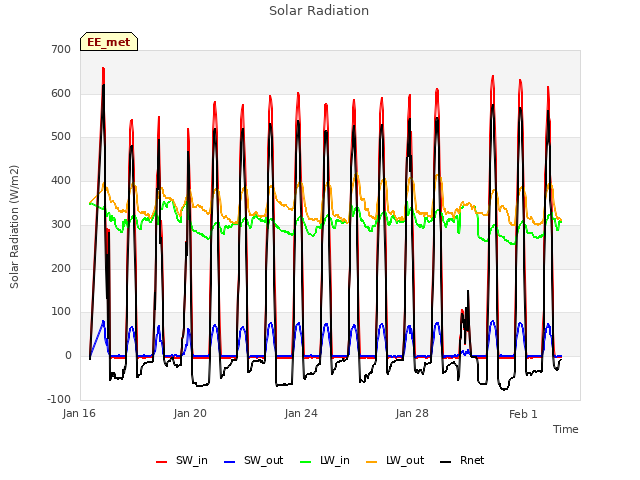Click the Solar Radiation (W/m2) y-axis title
The height and width of the screenshot is (480, 640).
(x=14, y=227)
